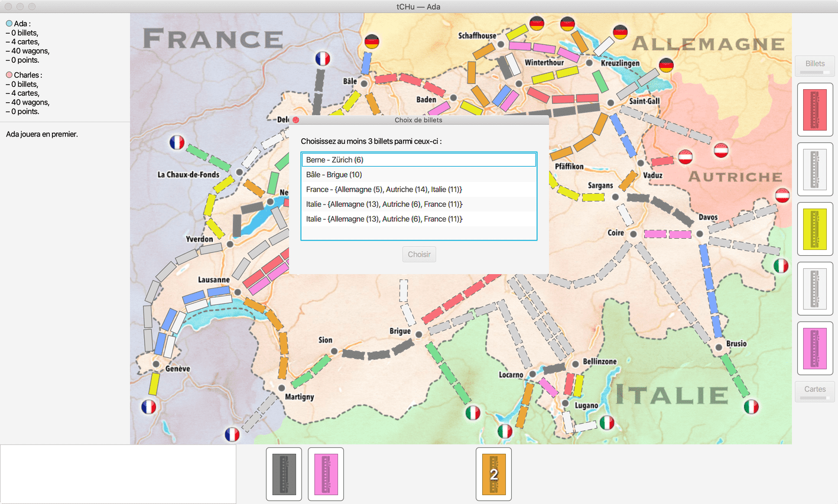
Task: Click the Billets deck gauge bar
Action: pyautogui.click(x=815, y=72)
